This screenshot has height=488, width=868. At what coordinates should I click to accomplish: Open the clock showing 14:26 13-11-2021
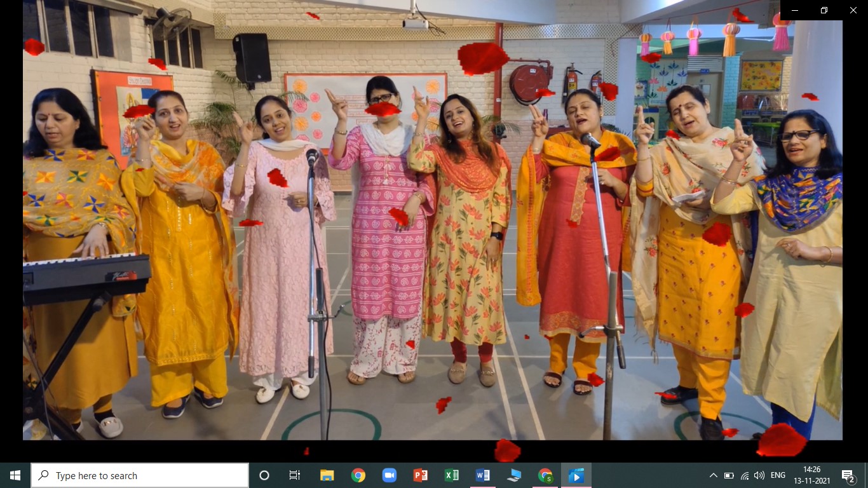point(811,475)
